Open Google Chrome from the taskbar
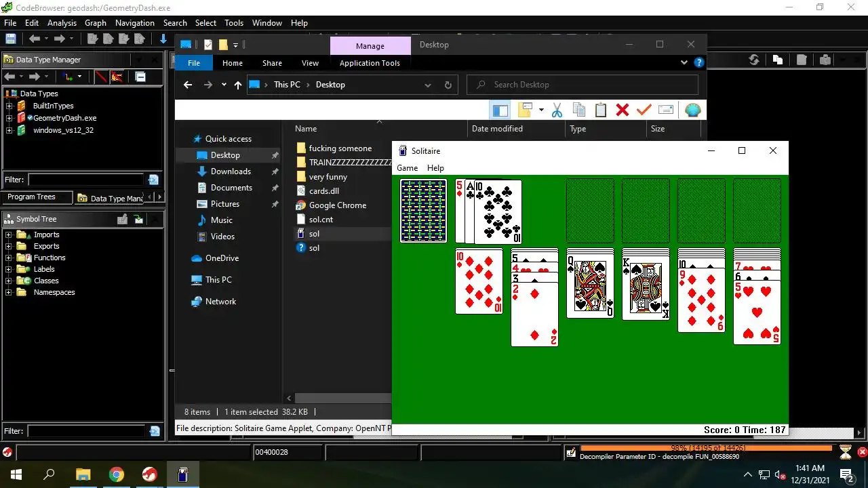Image resolution: width=868 pixels, height=488 pixels. [116, 474]
